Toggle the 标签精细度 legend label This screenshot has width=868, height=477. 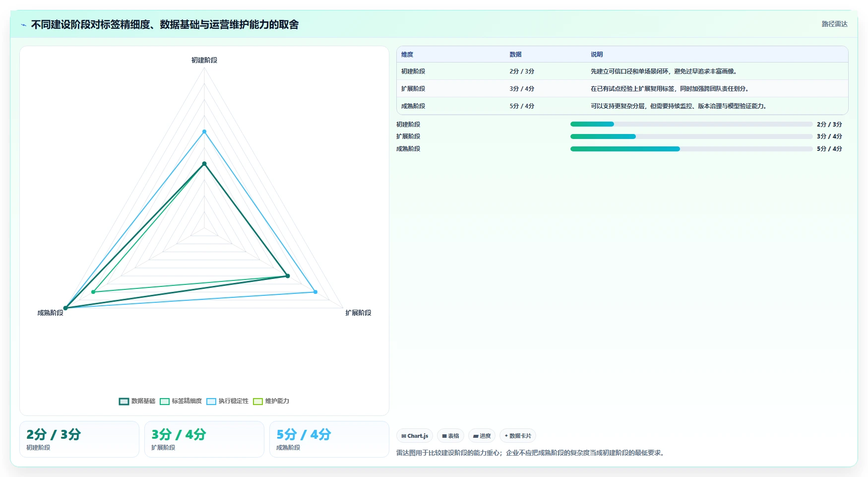(187, 401)
